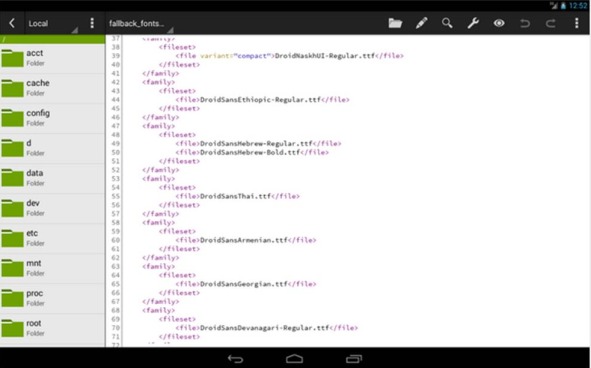Toggle the eye view mode icon
The height and width of the screenshot is (368, 591).
click(499, 23)
